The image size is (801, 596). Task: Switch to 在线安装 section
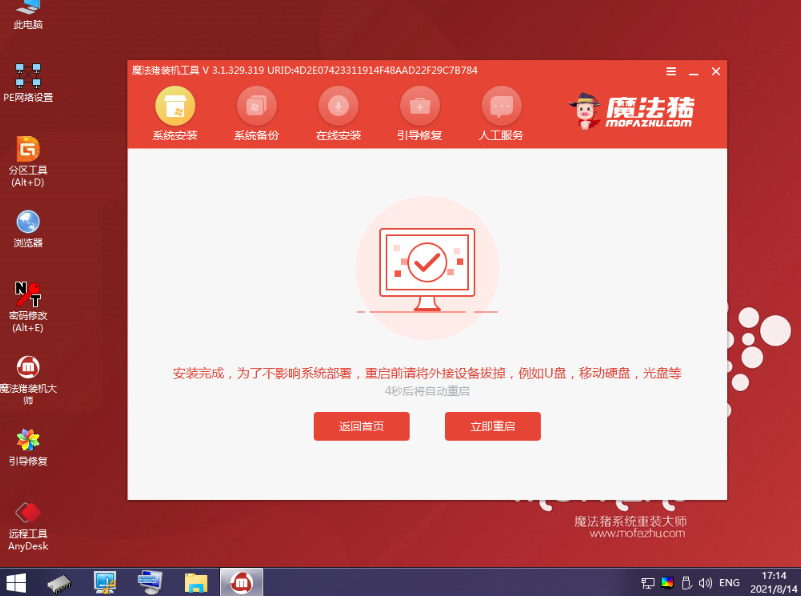338,107
